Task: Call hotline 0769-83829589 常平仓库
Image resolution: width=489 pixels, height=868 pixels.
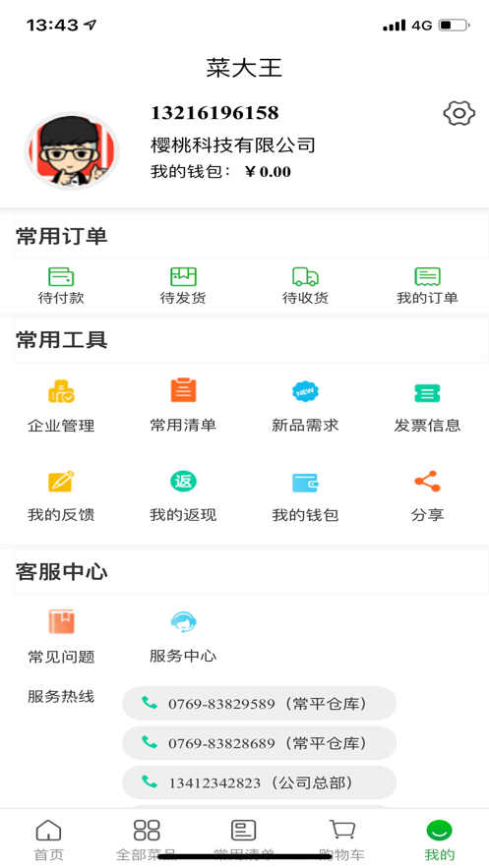Action: [259, 704]
